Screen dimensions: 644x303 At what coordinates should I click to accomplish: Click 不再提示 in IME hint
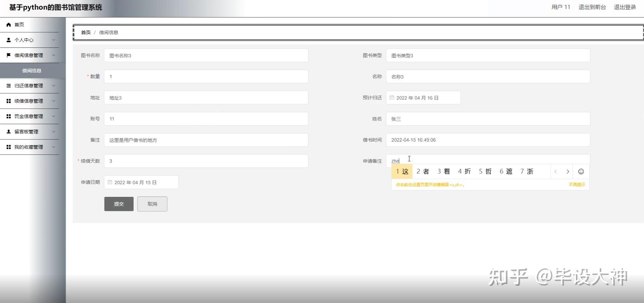pos(577,185)
